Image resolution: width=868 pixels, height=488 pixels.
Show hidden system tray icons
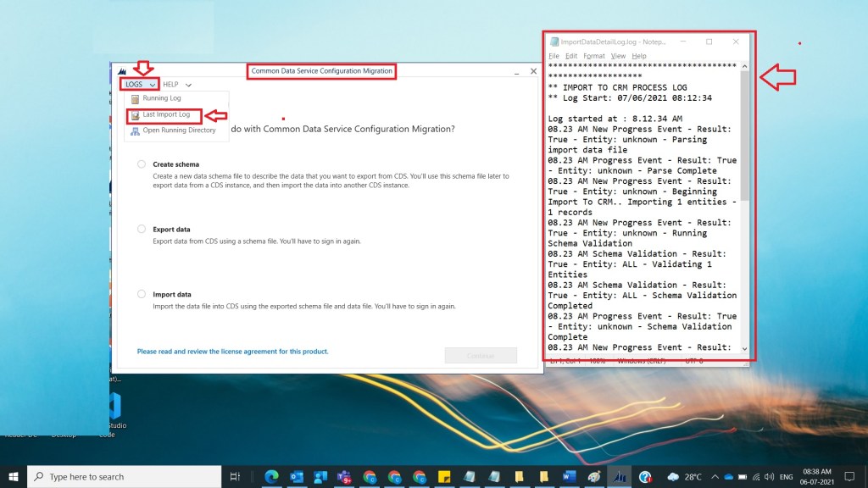point(715,476)
